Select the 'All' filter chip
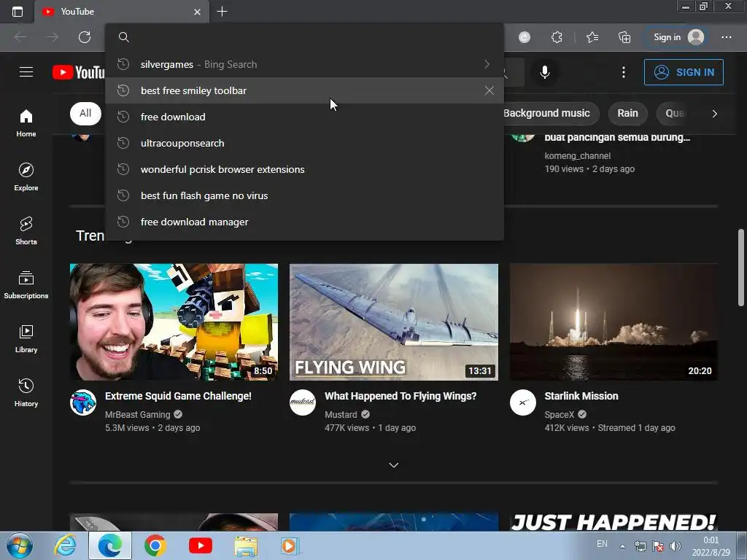 (85, 113)
